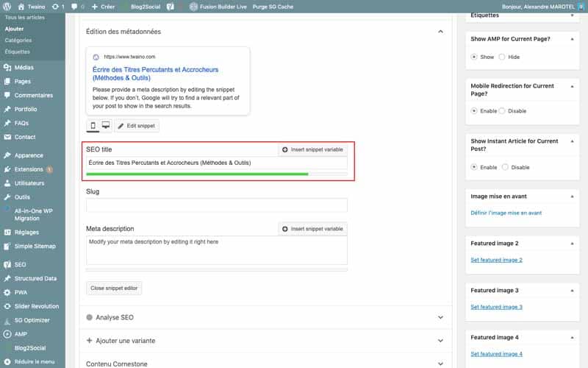Viewport: 588px width, 368px height.
Task: Click the Close snippet editor button
Action: tap(114, 288)
